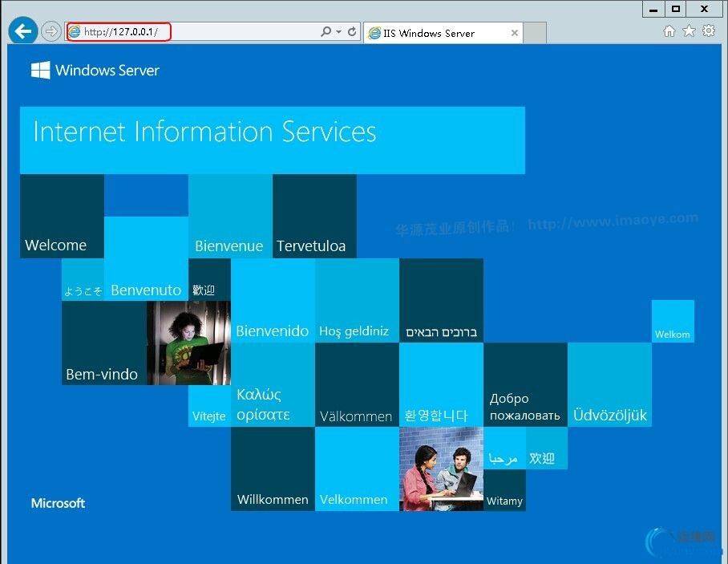Click the Windows Server logo icon
Screen dimensions: 728x564
point(40,70)
